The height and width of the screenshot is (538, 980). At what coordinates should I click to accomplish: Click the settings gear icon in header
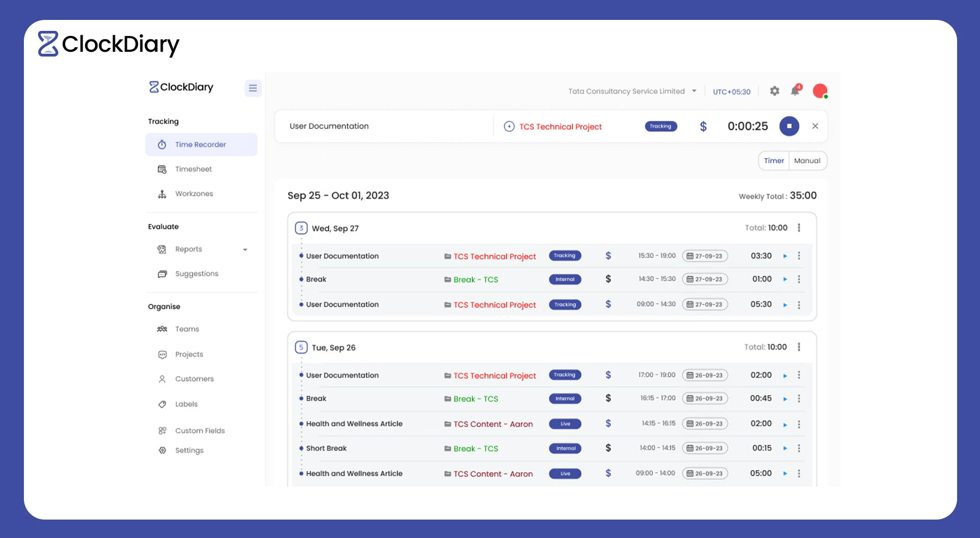(x=774, y=91)
